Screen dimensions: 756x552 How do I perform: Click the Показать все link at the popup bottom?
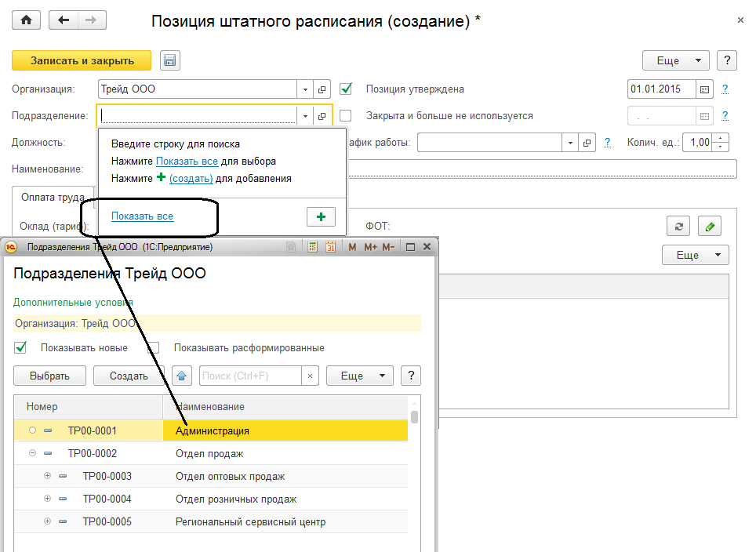(x=142, y=216)
